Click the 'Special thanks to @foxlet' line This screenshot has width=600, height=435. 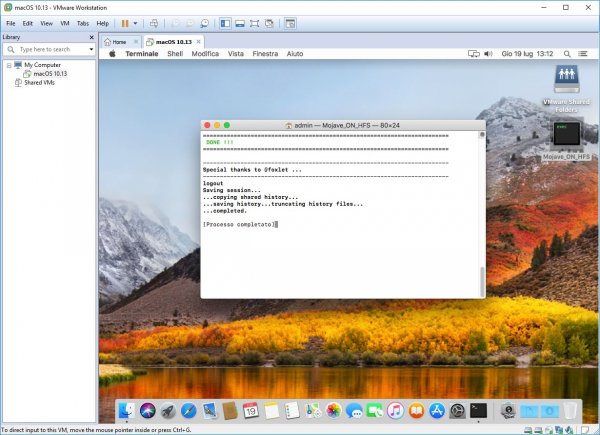252,170
